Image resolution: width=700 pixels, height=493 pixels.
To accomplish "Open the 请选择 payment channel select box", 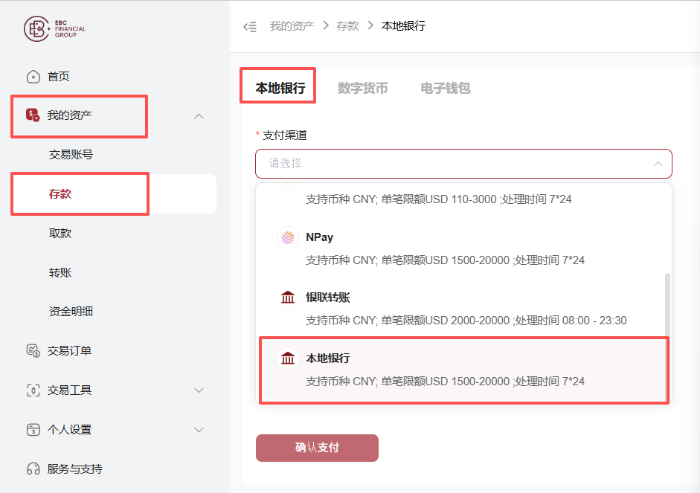I will pyautogui.click(x=464, y=164).
